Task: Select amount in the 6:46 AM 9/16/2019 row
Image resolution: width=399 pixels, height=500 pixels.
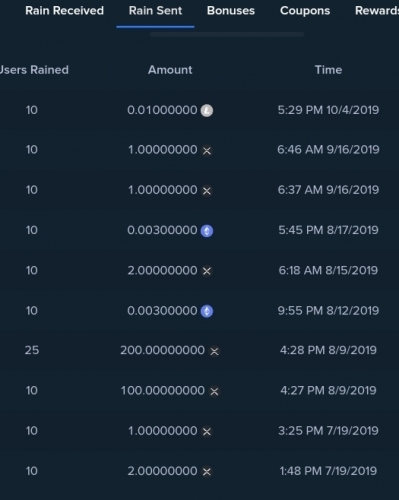Action: tap(163, 150)
